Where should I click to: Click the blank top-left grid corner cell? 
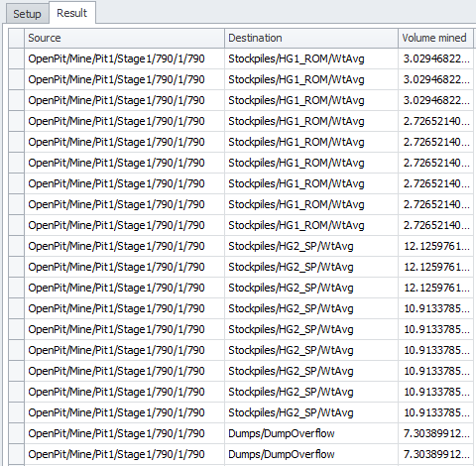(x=16, y=38)
